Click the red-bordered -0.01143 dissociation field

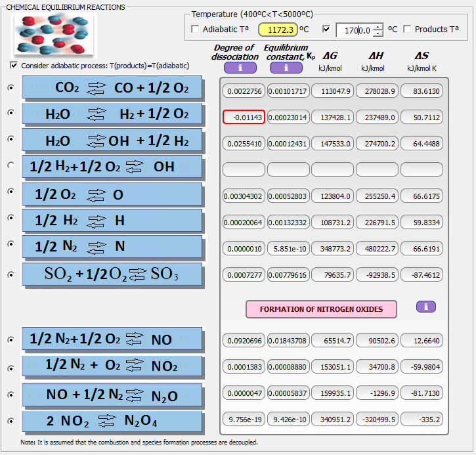(244, 117)
